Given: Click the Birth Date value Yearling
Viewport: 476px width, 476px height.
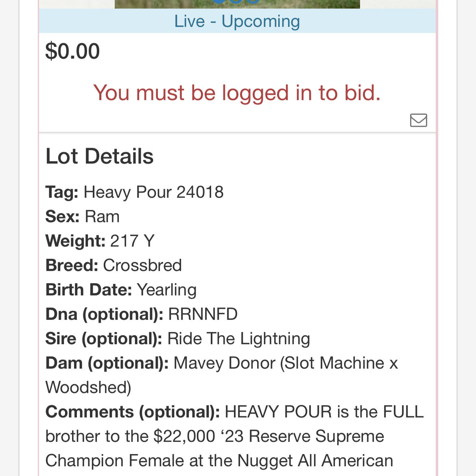Looking at the screenshot, I should tap(166, 290).
